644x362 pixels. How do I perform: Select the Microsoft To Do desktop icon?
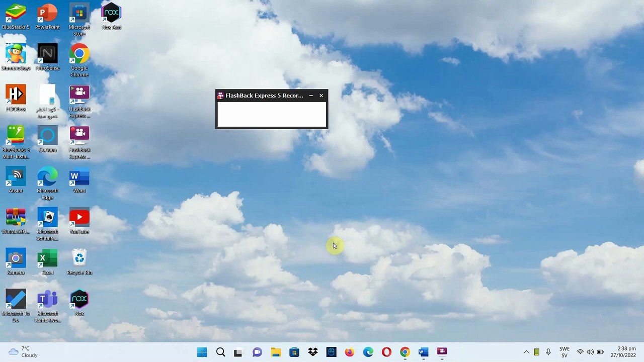16,307
